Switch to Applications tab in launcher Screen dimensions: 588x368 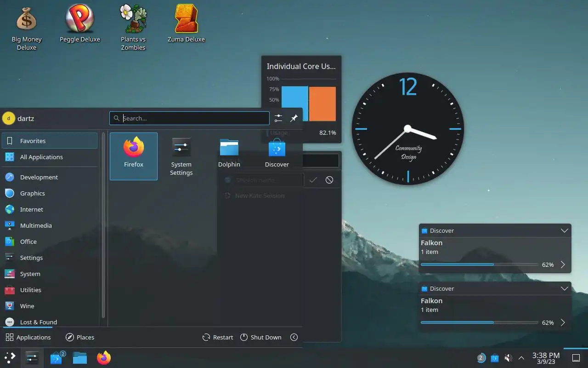[x=28, y=337]
